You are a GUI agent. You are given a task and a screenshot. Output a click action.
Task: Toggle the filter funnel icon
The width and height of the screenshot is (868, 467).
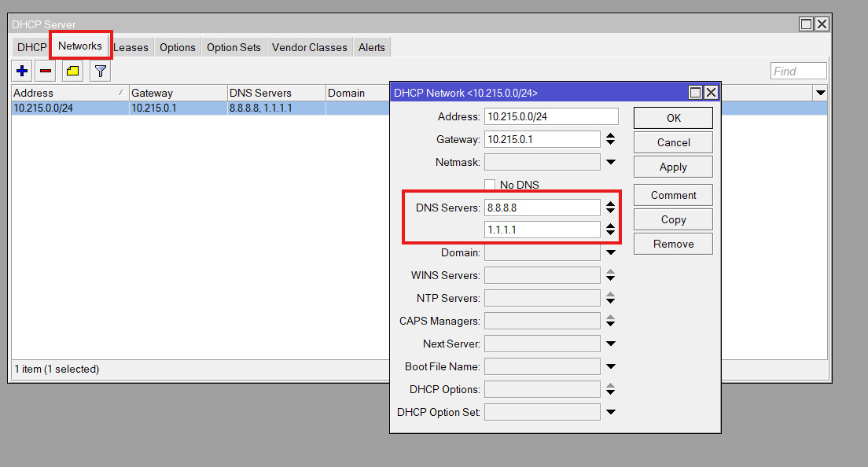[100, 71]
